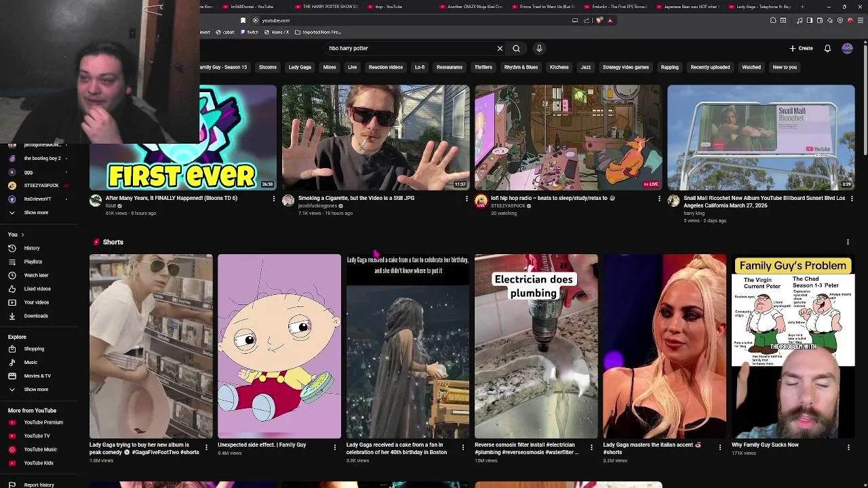868x488 pixels.
Task: Click the magnifier search button
Action: (516, 48)
